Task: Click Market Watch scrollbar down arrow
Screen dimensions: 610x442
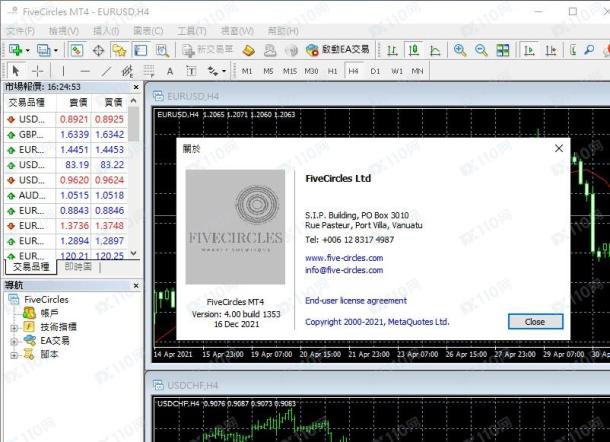Action: pyautogui.click(x=134, y=253)
